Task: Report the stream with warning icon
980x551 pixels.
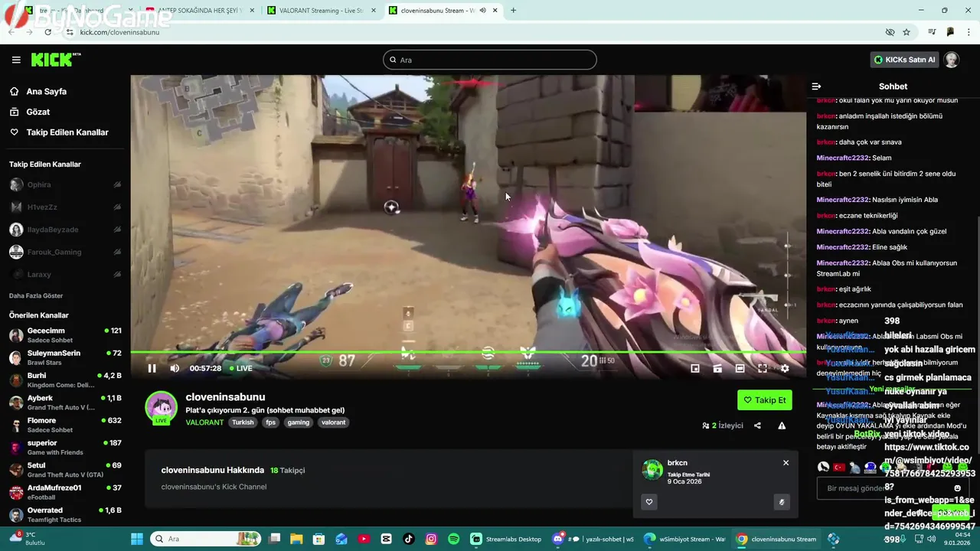Action: [x=782, y=425]
